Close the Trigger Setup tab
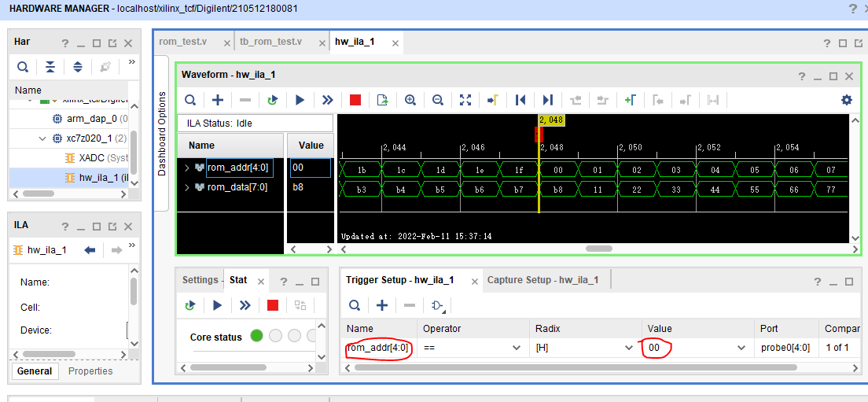Image resolution: width=868 pixels, height=402 pixels. pyautogui.click(x=474, y=282)
